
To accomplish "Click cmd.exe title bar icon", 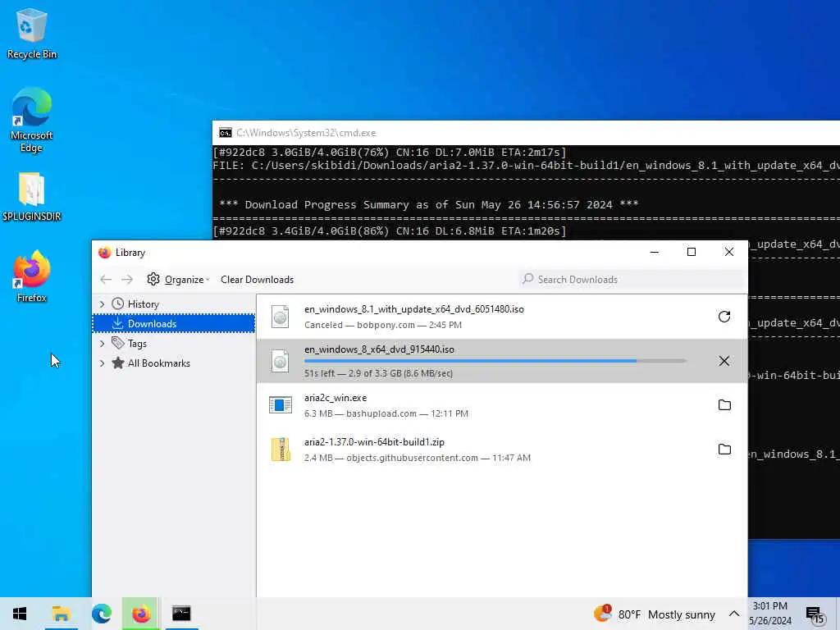I will (x=226, y=133).
